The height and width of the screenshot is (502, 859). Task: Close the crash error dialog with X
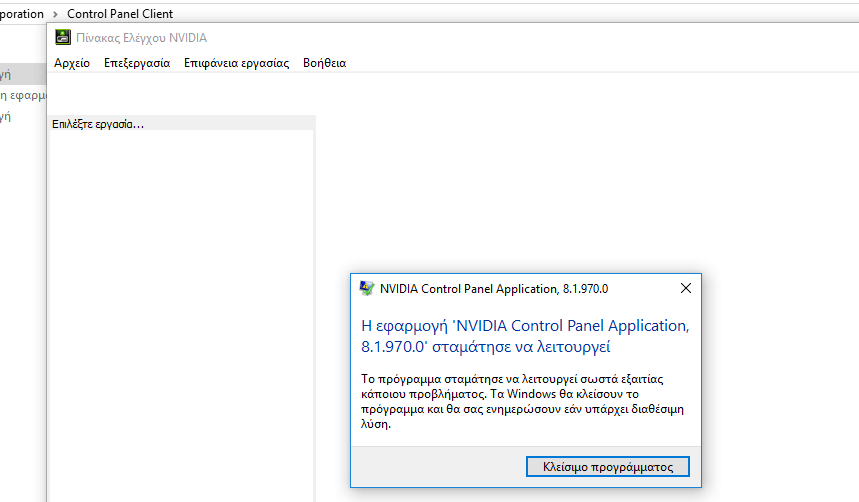pos(685,288)
